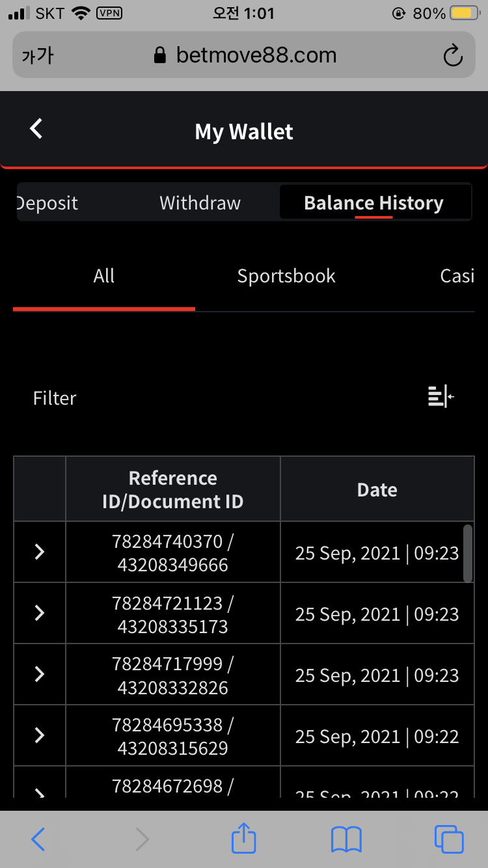Tap the back arrow in My Wallet header
Viewport: 488px width, 868px height.
[36, 129]
